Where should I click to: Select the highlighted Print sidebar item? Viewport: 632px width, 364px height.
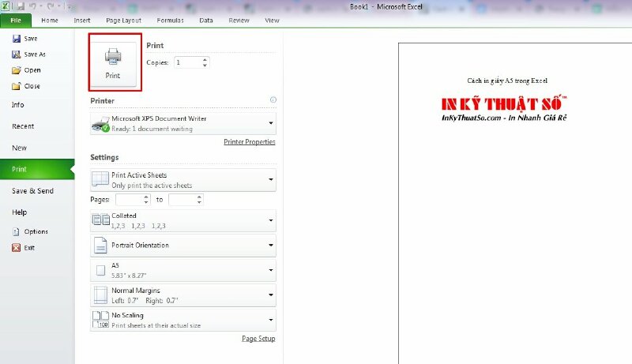pos(37,169)
